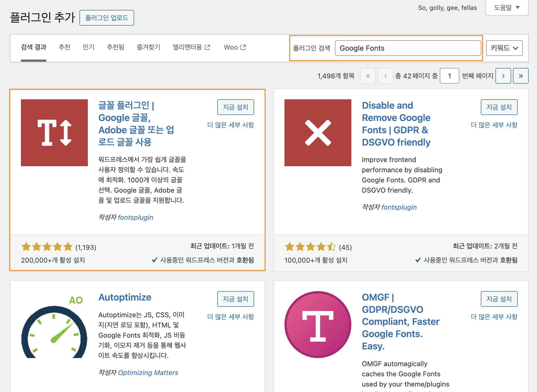Open Woo external link tab
The width and height of the screenshot is (537, 392).
point(235,47)
